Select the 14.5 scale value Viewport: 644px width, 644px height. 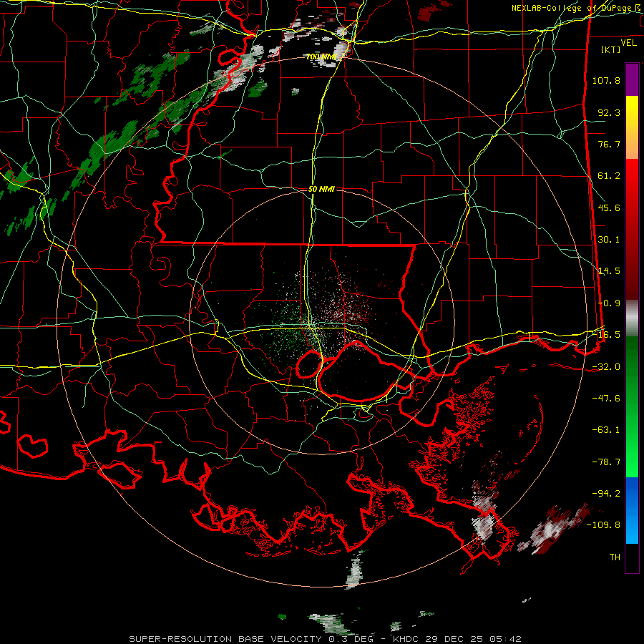[x=609, y=271]
